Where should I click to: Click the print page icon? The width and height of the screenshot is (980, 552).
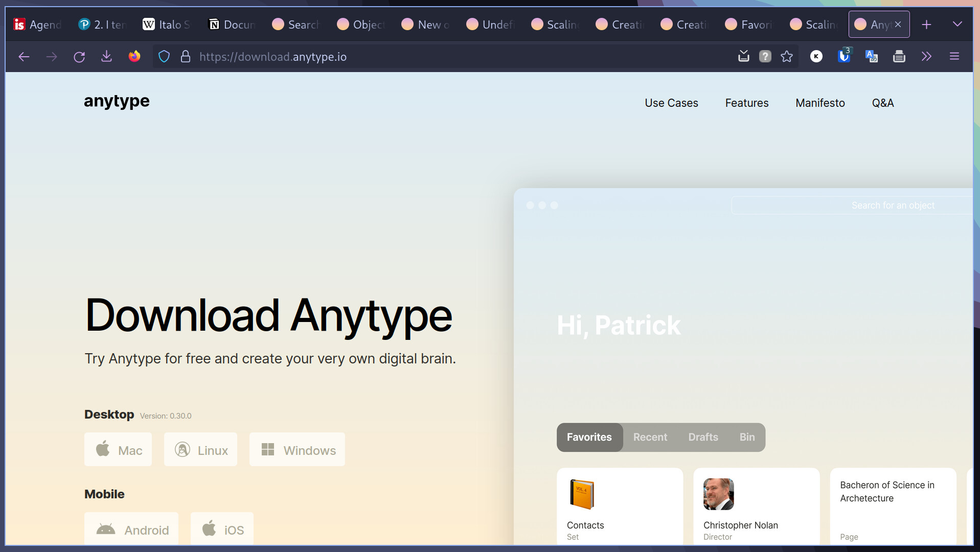(899, 57)
